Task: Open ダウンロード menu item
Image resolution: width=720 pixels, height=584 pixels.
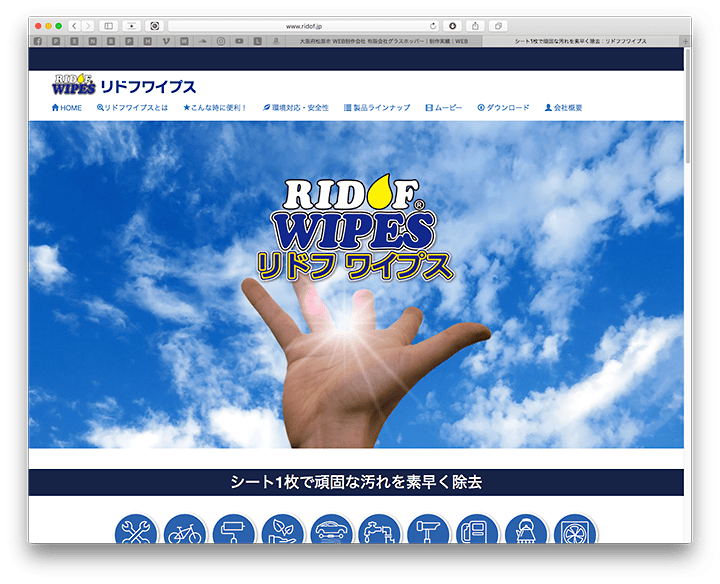Action: point(503,107)
